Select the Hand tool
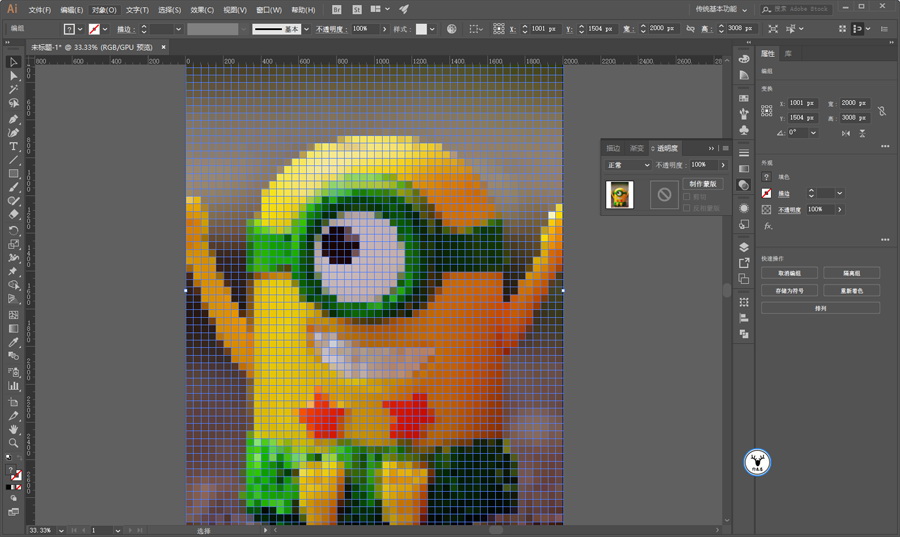Image resolution: width=900 pixels, height=537 pixels. click(x=14, y=428)
